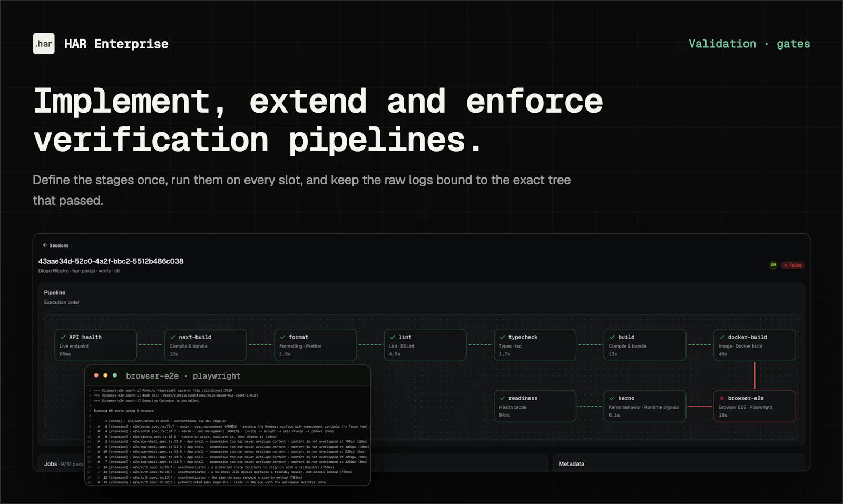Click the browser-e2e red X icon
The width and height of the screenshot is (843, 504).
click(x=722, y=398)
